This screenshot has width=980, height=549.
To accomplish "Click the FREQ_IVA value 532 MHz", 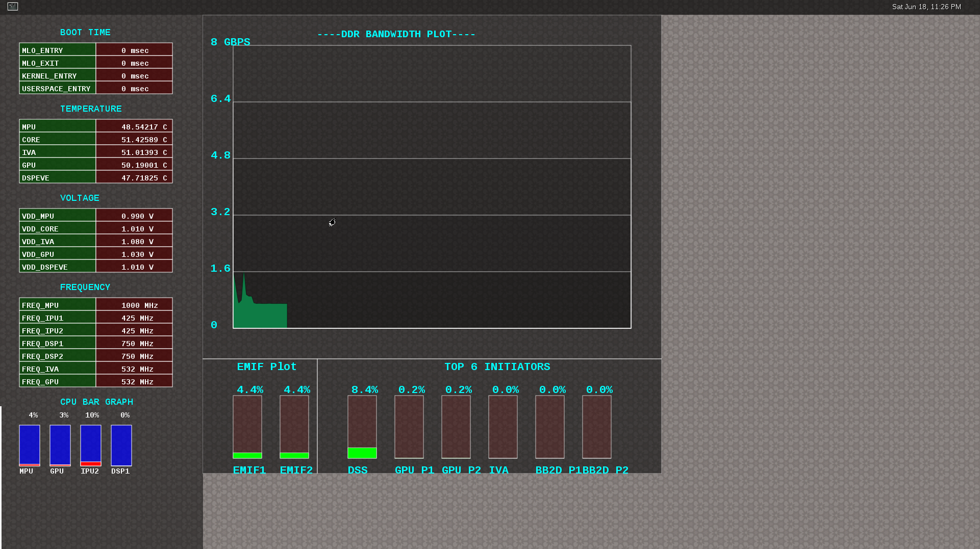I will [134, 369].
